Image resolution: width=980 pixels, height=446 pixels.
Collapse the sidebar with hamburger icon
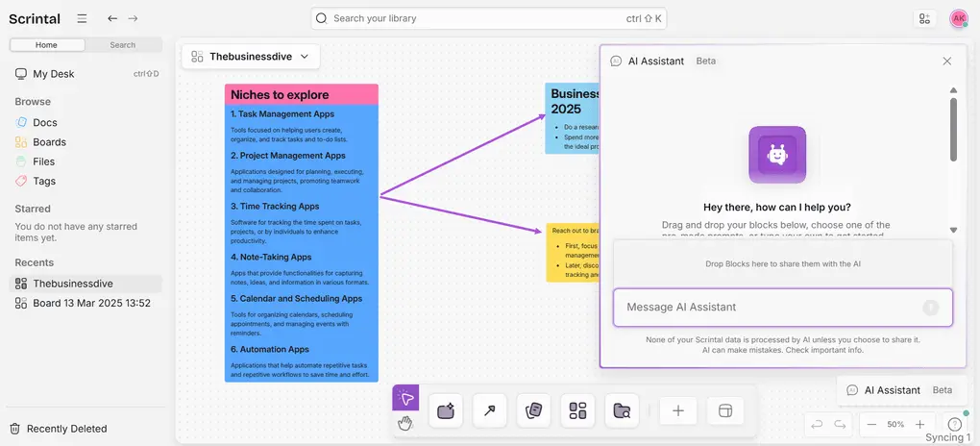82,18
